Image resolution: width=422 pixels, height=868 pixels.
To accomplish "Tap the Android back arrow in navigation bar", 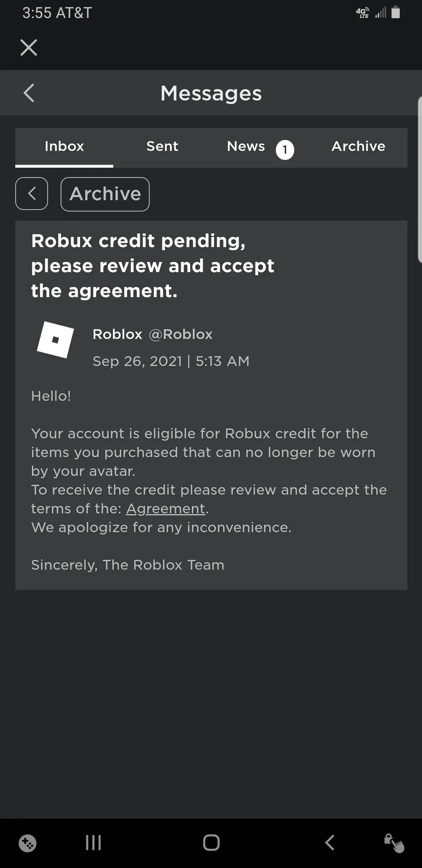I will (330, 843).
